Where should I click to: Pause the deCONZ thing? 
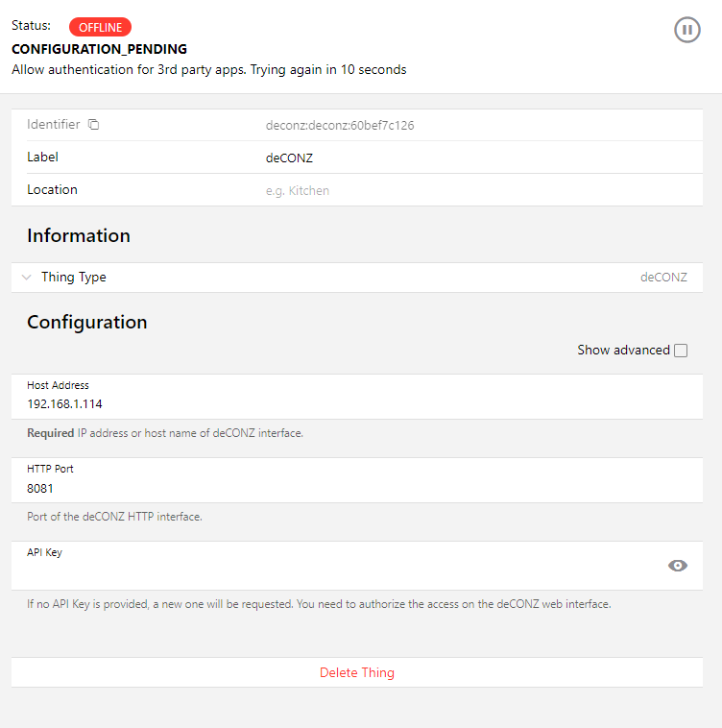pos(686,30)
